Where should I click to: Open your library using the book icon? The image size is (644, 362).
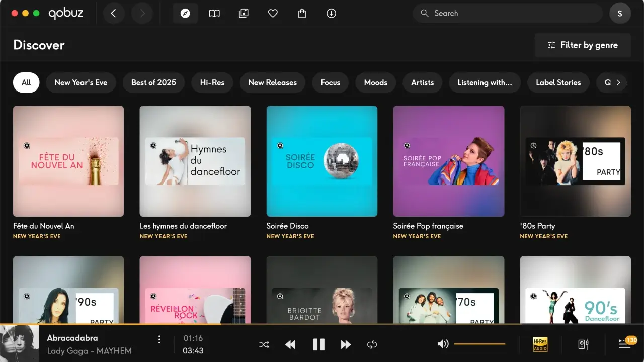point(214,13)
